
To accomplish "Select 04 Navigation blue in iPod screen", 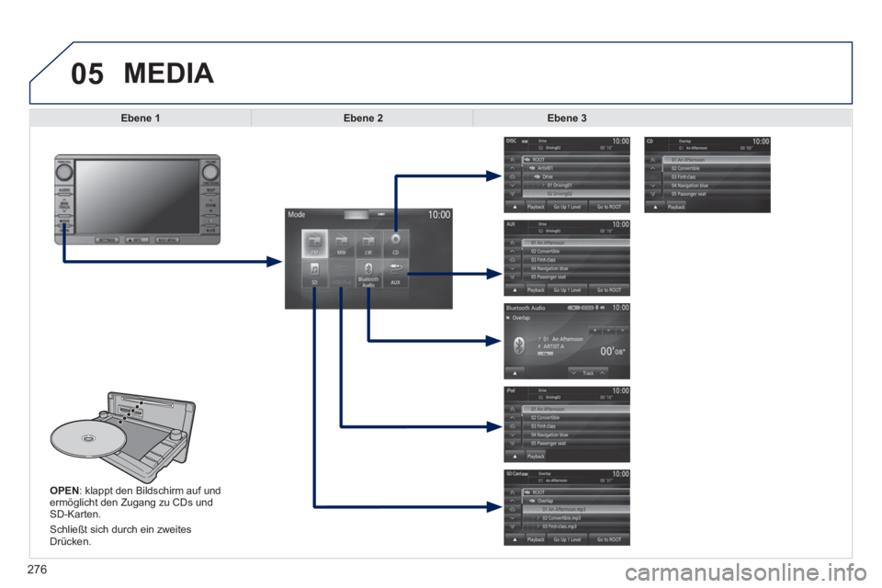I will coord(576,435).
